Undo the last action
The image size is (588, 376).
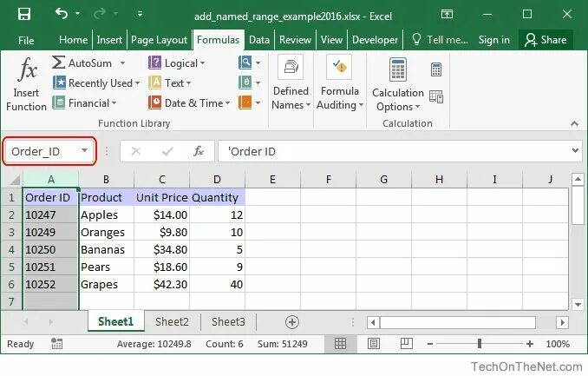pyautogui.click(x=62, y=14)
